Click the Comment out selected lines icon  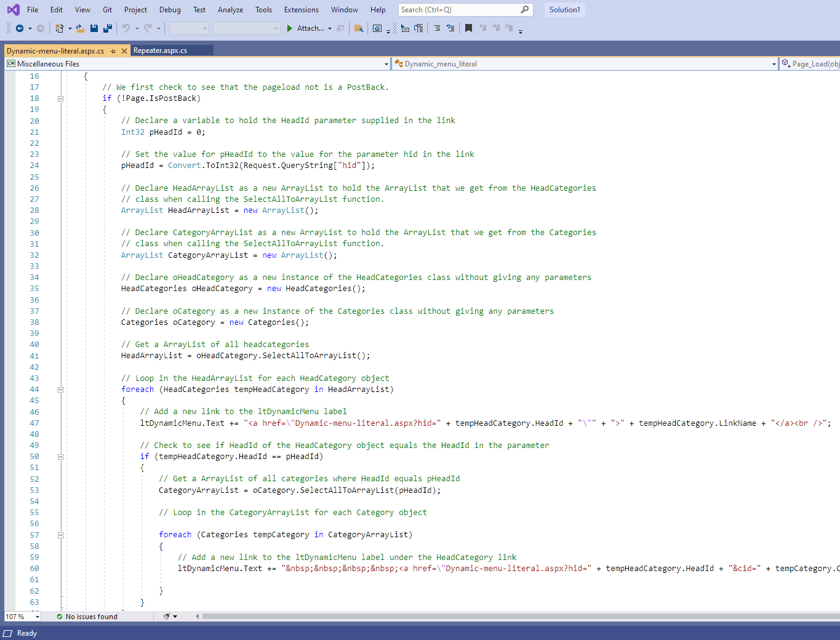437,28
